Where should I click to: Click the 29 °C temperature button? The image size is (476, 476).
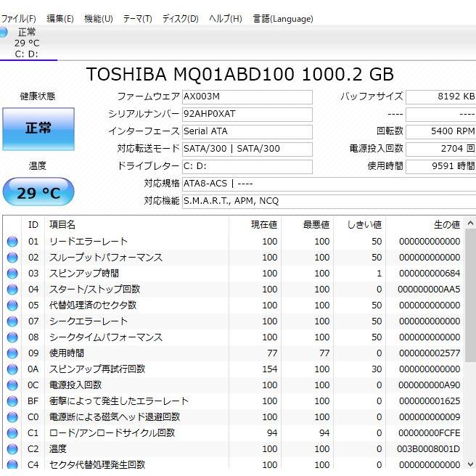(x=38, y=192)
